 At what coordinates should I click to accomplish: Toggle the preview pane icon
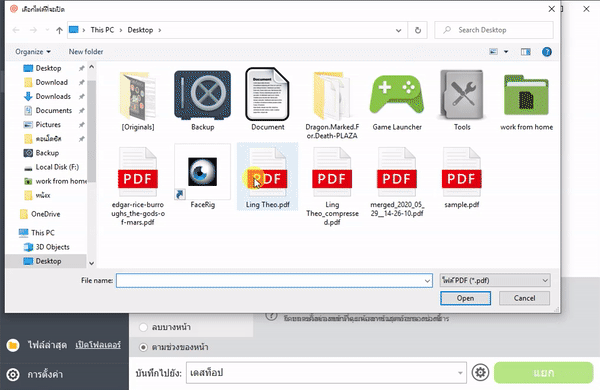(526, 52)
